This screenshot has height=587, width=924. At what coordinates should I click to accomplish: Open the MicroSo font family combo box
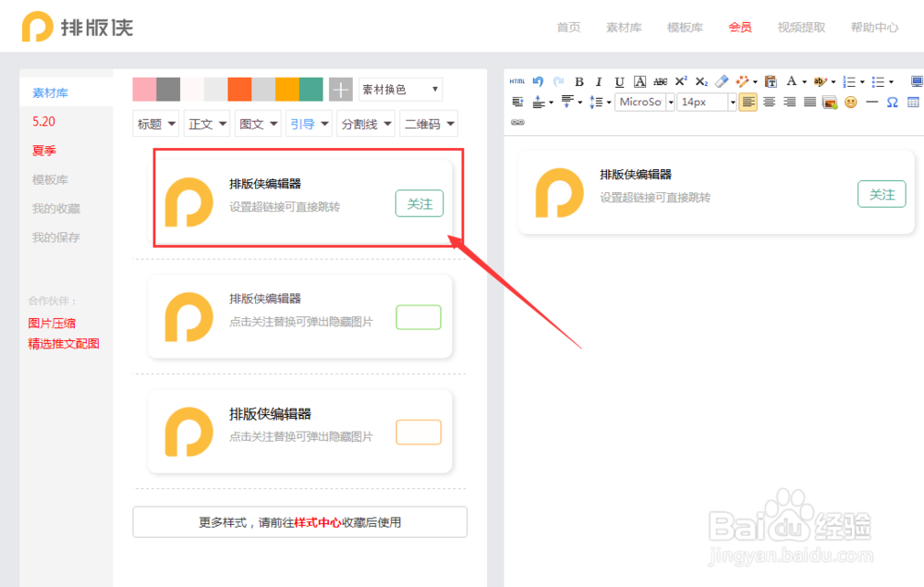tap(645, 102)
